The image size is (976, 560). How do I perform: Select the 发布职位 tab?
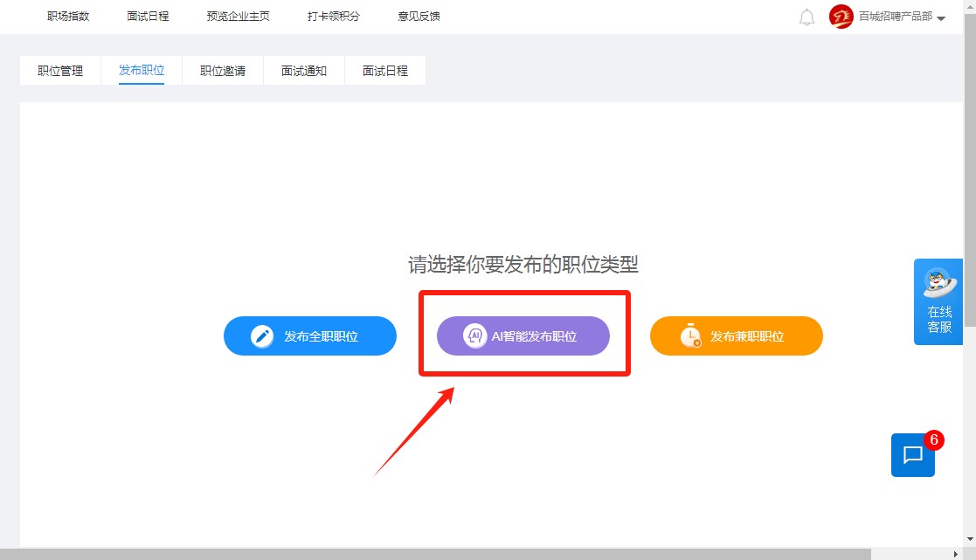142,71
